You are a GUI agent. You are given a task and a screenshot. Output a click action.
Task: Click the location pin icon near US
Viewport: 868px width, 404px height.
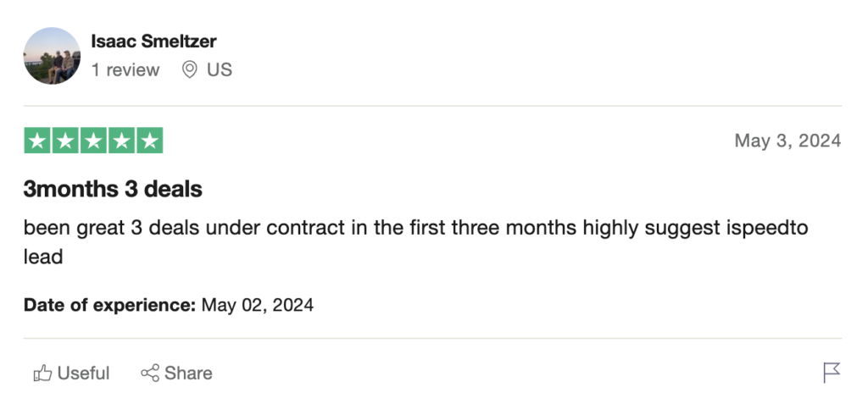point(190,69)
